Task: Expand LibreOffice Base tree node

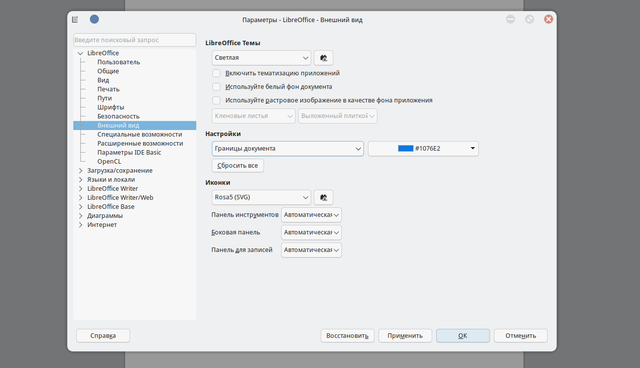Action: point(80,206)
